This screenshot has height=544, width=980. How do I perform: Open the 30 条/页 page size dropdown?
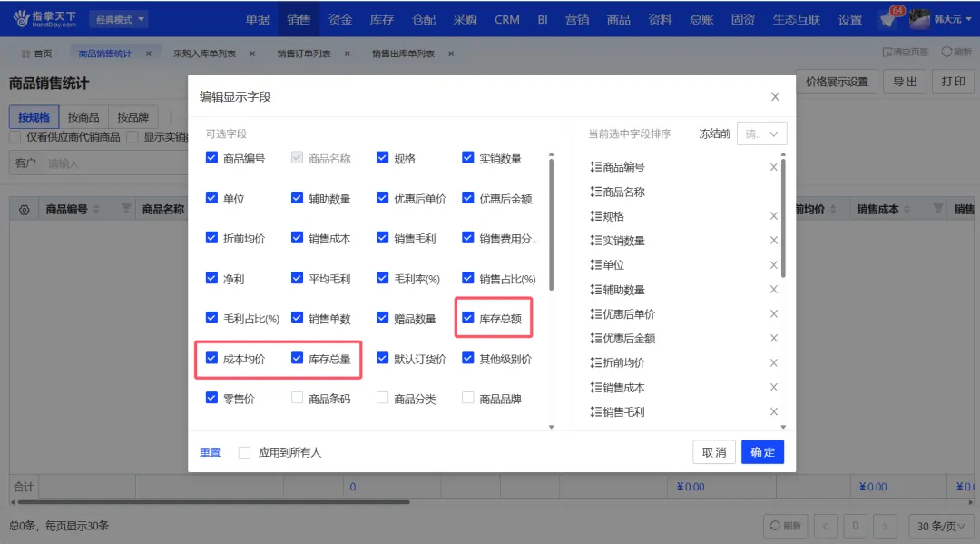coord(940,527)
